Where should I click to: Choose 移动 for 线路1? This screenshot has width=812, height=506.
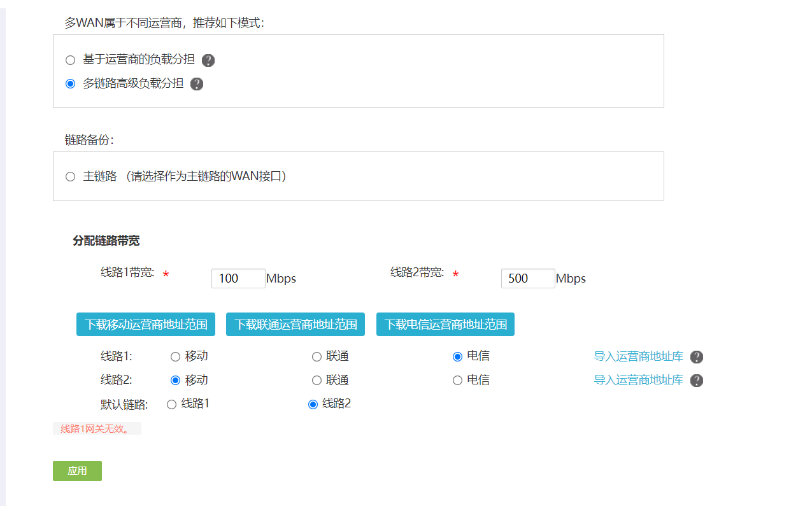pyautogui.click(x=175, y=356)
